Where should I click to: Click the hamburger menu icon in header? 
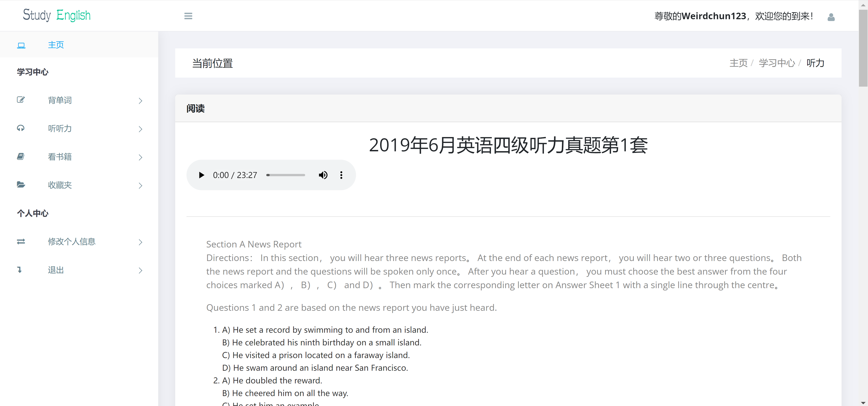tap(188, 16)
